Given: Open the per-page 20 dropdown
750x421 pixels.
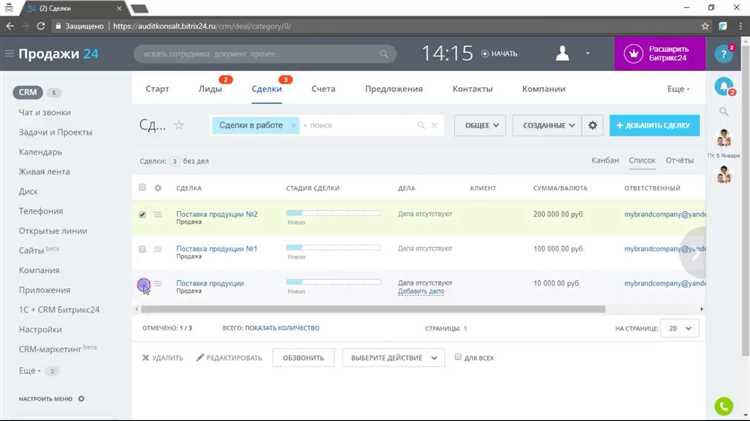Looking at the screenshot, I should (680, 328).
